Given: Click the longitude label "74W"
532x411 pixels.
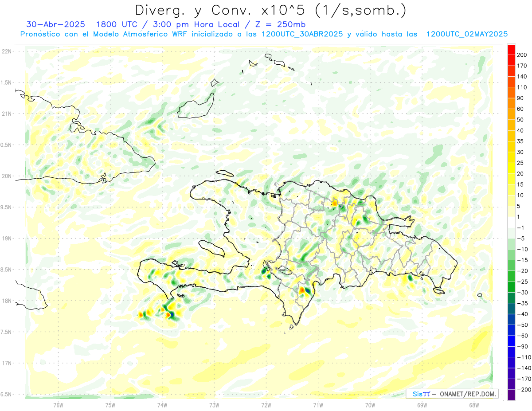Looking at the screenshot, I should pyautogui.click(x=162, y=404).
